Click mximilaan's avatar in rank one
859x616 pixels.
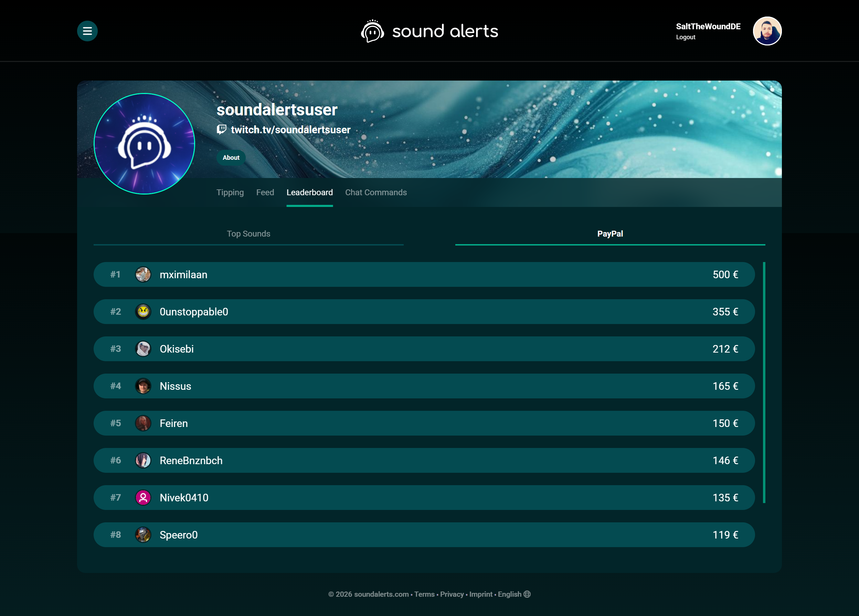point(143,274)
